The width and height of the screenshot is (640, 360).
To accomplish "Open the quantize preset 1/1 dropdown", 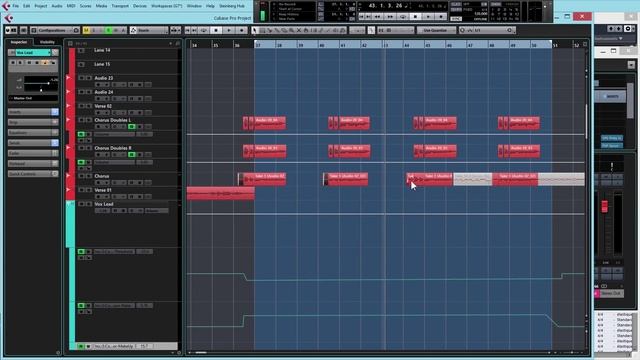I will [x=487, y=30].
